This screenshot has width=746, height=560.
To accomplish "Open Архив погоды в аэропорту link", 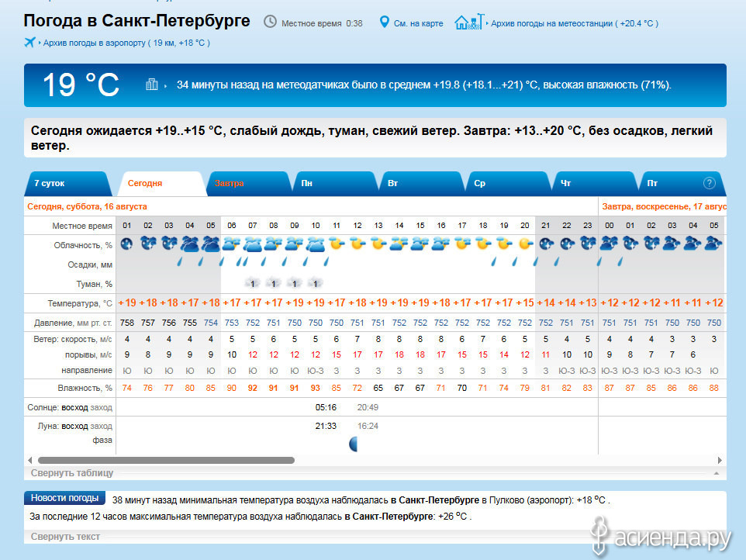I will point(126,43).
